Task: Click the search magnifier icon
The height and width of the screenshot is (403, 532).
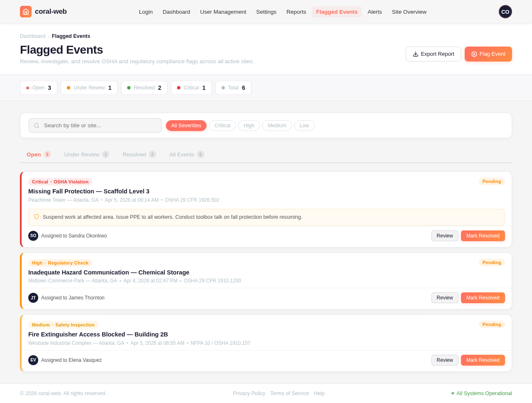Action: point(37,126)
